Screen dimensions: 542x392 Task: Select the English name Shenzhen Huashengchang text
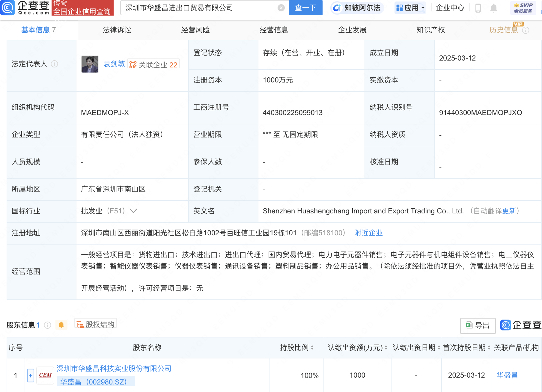(x=363, y=211)
